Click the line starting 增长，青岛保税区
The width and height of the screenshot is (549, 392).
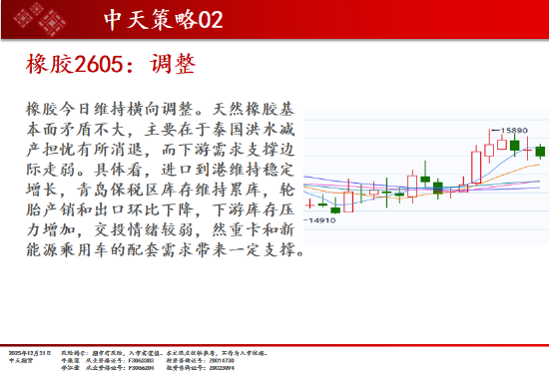tap(161, 190)
